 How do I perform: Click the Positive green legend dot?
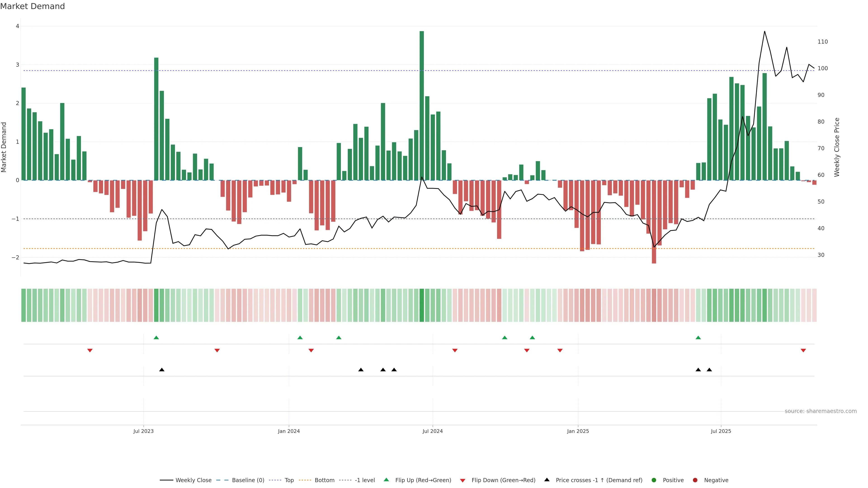(x=654, y=480)
